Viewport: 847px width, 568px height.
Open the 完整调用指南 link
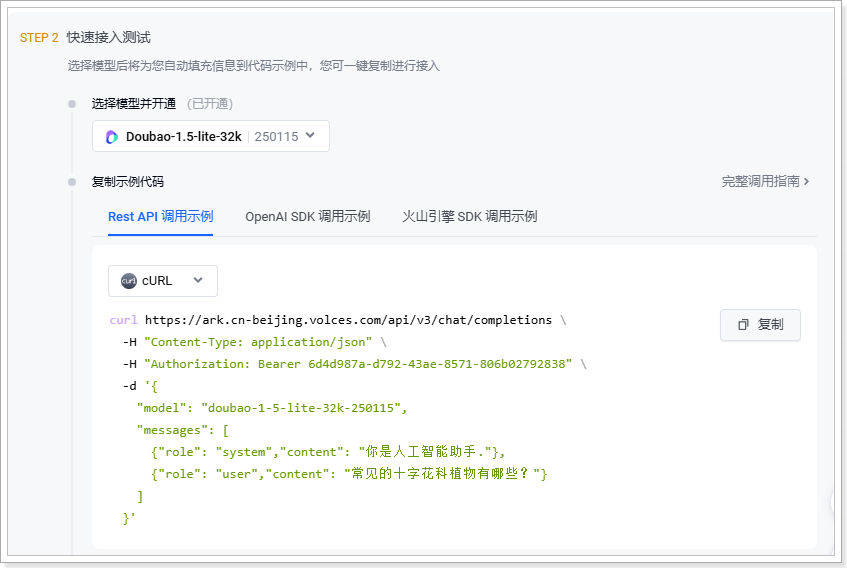coord(765,181)
